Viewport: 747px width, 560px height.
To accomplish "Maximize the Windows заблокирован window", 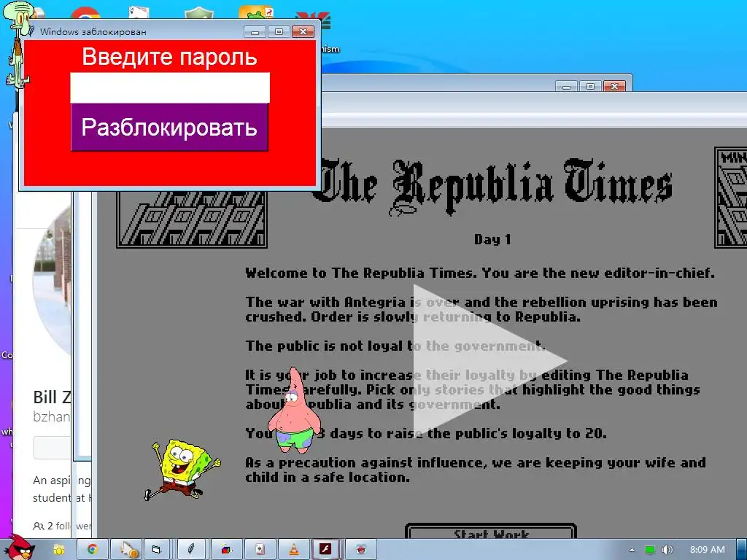I will (279, 32).
